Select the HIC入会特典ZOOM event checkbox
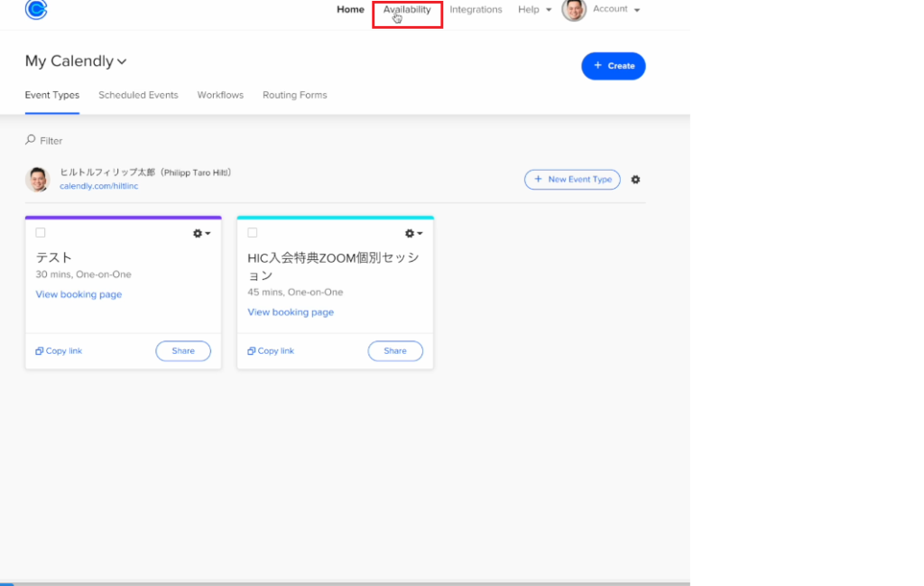Screen dimensions: 924x586 point(253,233)
